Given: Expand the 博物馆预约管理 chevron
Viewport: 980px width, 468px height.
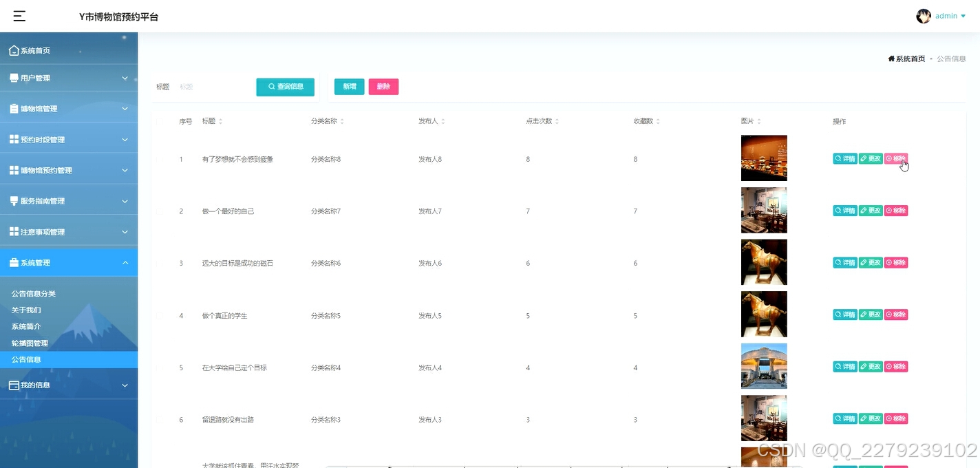Looking at the screenshot, I should tap(125, 170).
